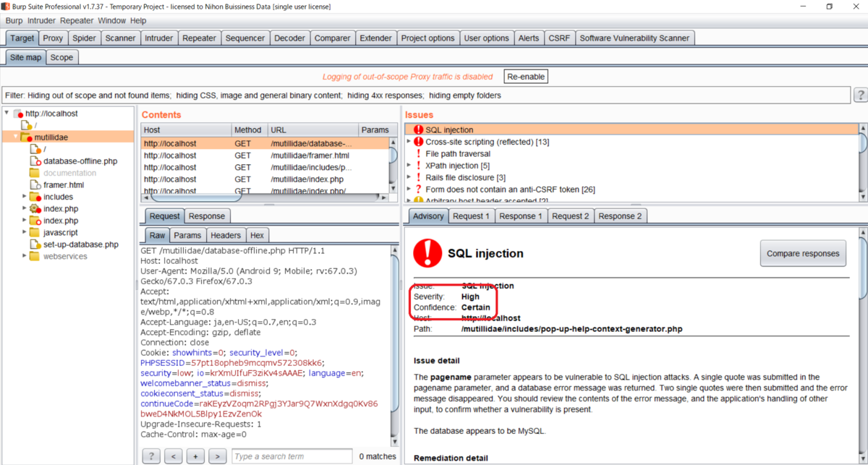The height and width of the screenshot is (465, 868).
Task: Open the Window menu
Action: point(111,21)
